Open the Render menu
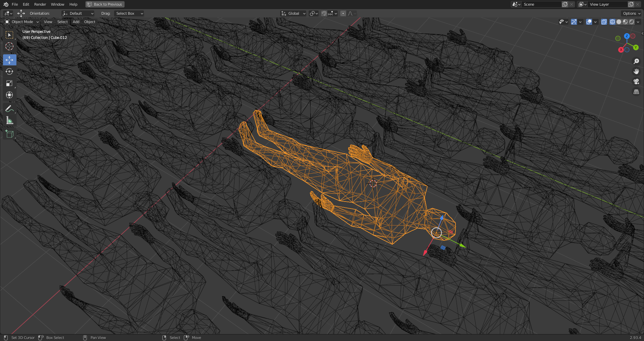 (x=40, y=4)
